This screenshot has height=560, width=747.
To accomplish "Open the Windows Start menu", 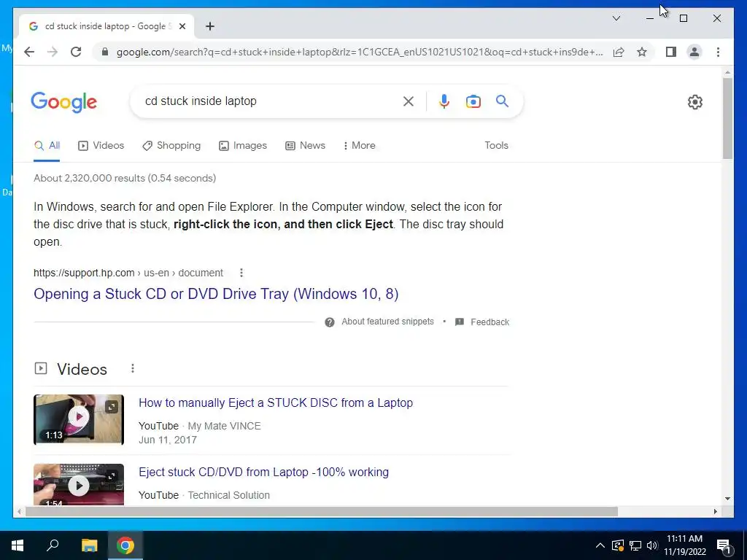I will (18, 545).
